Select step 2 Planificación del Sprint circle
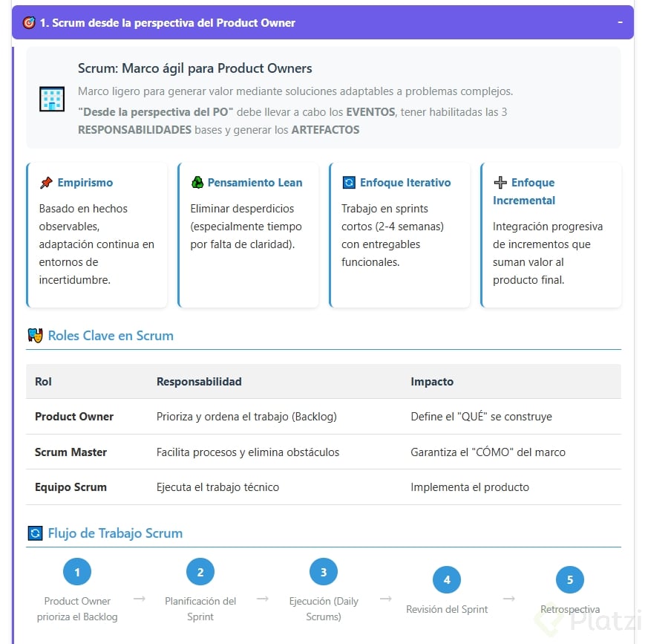The image size is (648, 644). pyautogui.click(x=200, y=572)
